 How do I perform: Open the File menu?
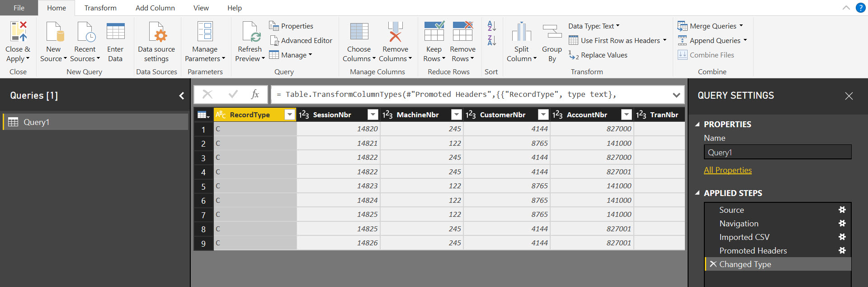point(19,8)
